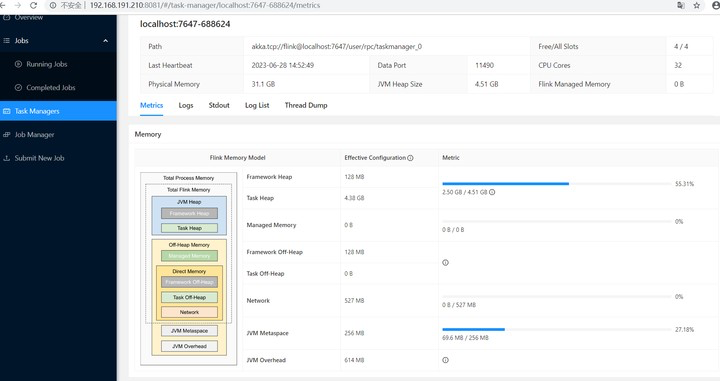Switch to the Log List tab

257,105
